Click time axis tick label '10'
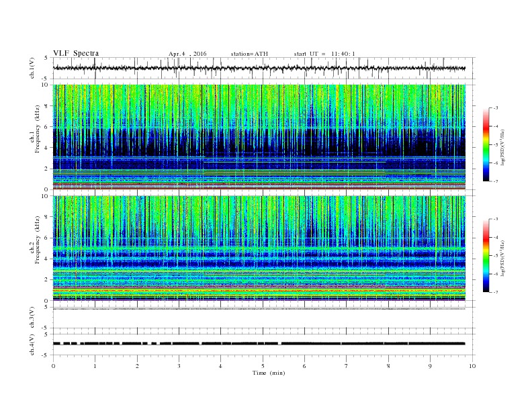 pos(472,366)
